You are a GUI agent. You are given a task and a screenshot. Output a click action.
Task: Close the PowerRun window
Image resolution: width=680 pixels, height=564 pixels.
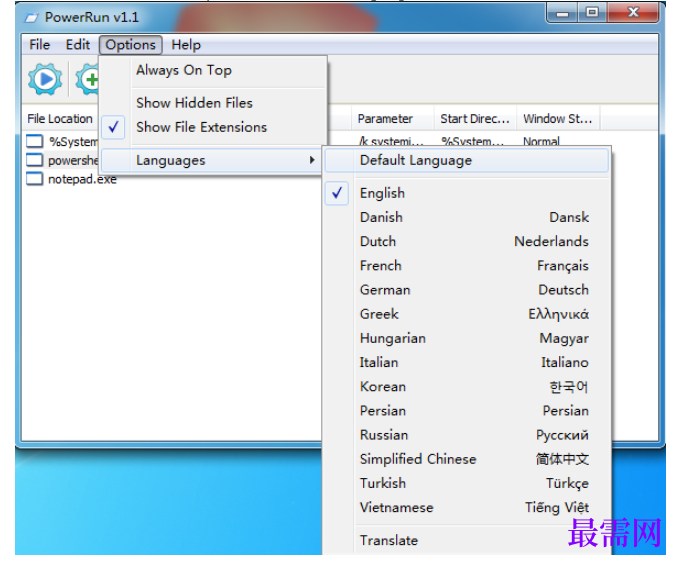(633, 13)
